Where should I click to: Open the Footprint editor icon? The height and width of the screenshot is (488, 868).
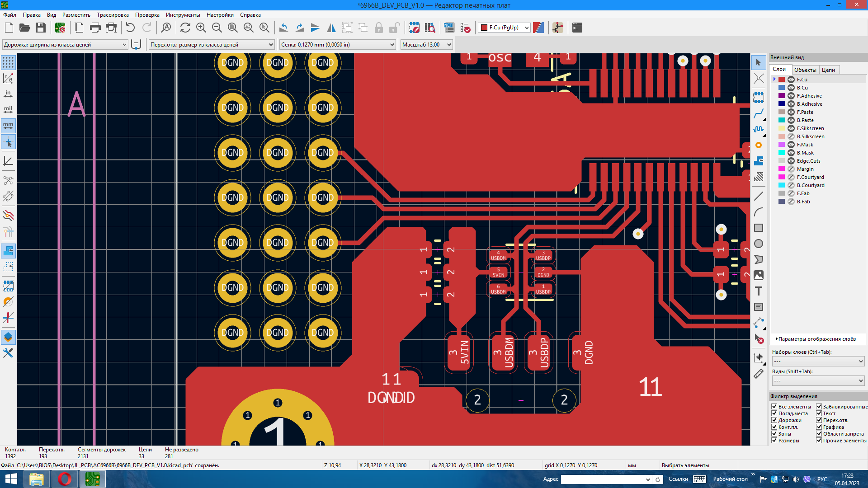[x=414, y=28]
